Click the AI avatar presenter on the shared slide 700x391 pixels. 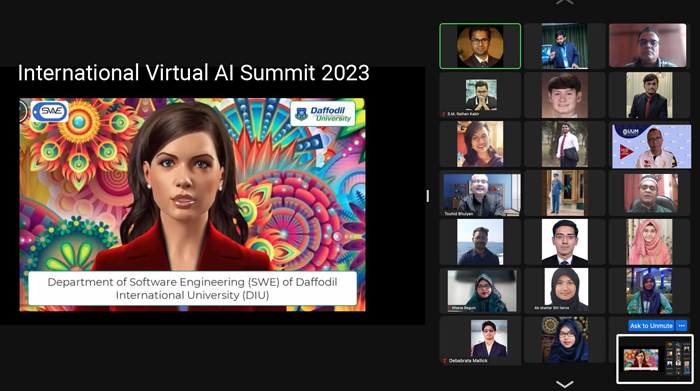coord(183,187)
